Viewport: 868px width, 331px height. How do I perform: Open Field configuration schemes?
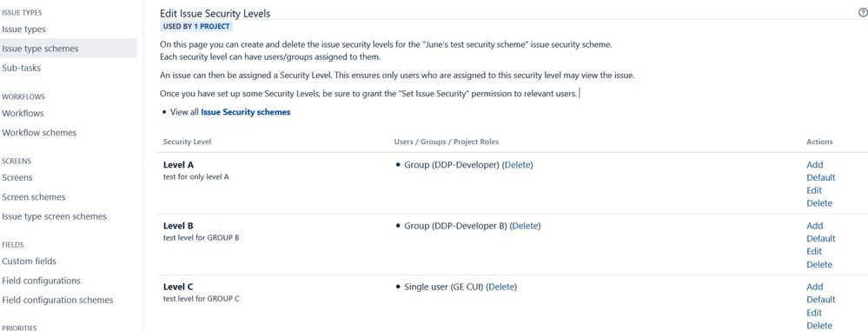57,300
